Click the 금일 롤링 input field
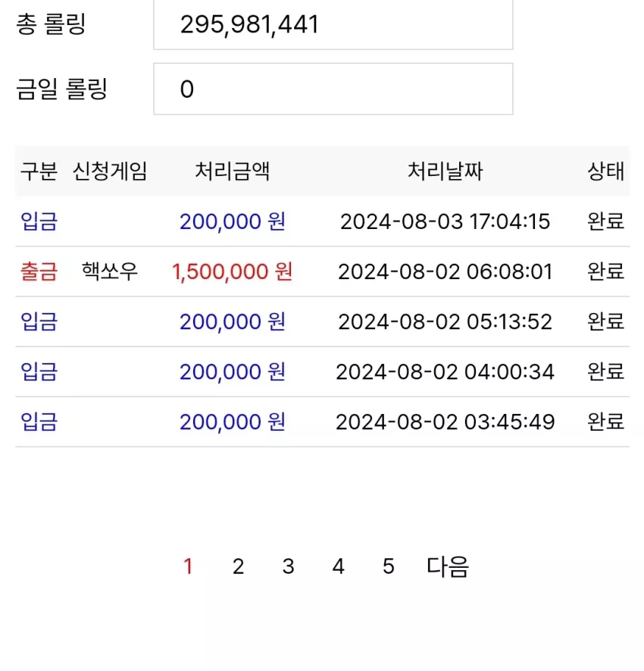The width and height of the screenshot is (644, 671). (x=333, y=89)
